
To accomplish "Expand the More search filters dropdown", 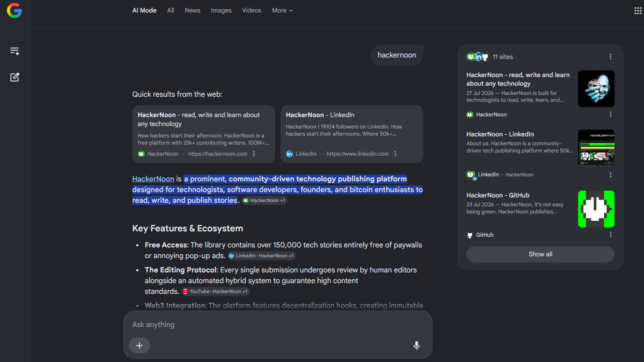I will point(282,11).
